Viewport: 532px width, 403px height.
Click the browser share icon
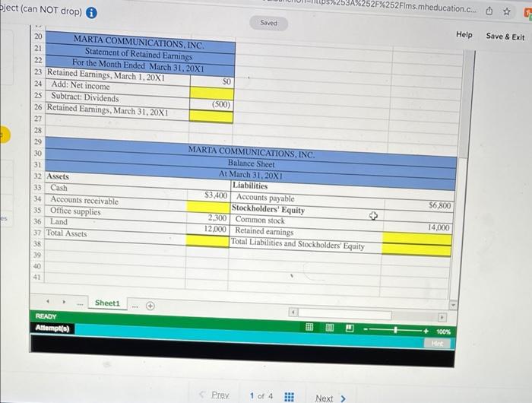click(489, 11)
